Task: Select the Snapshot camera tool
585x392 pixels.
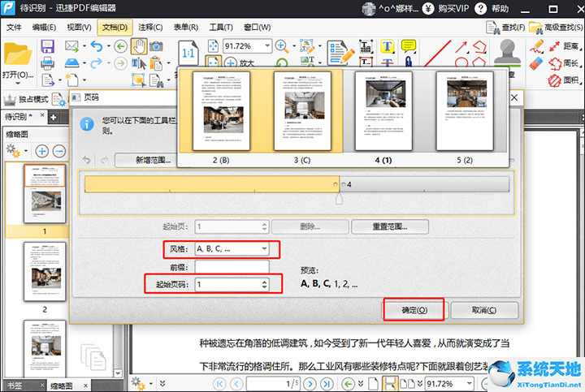Action: coord(156,46)
